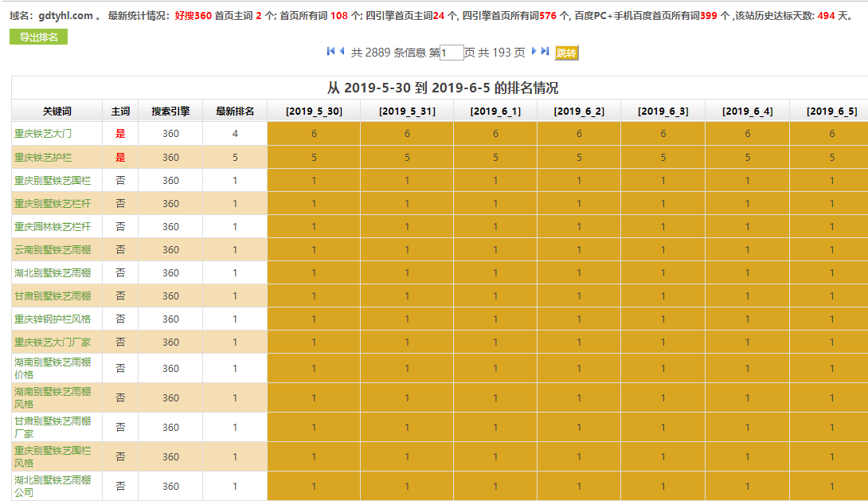The width and height of the screenshot is (868, 501).
Task: Select the [2019_5_30] date column header
Action: click(314, 112)
